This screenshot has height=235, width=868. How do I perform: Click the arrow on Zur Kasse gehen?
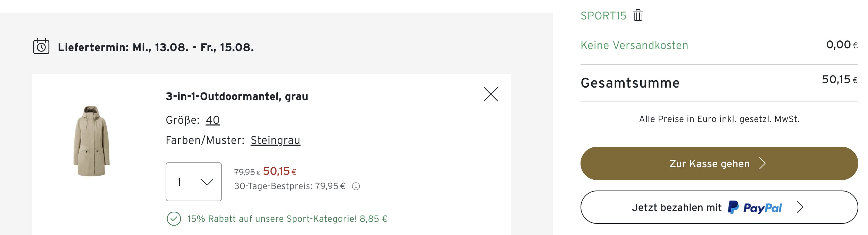[x=762, y=163]
